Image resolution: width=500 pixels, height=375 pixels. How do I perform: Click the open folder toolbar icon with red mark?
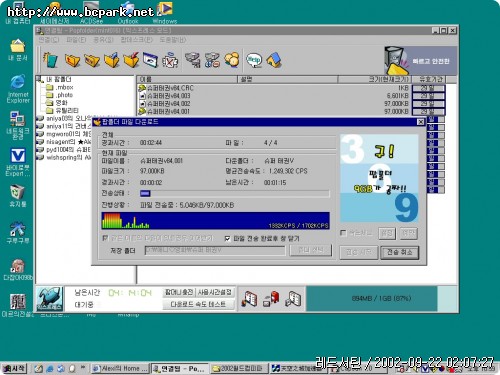coord(72,60)
